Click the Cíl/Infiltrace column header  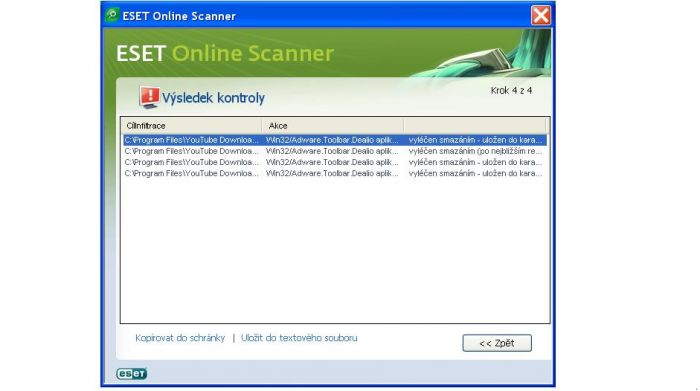click(191, 125)
